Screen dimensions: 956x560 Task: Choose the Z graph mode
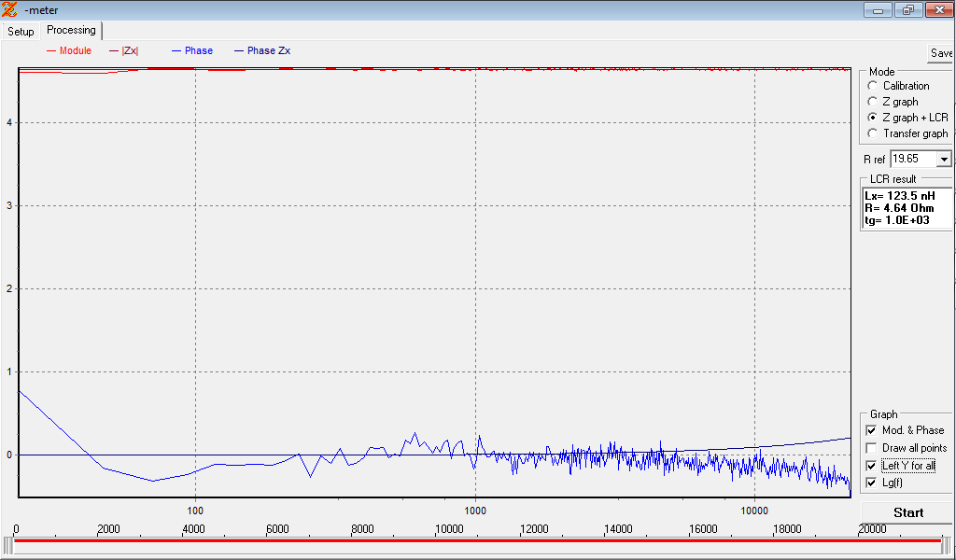pyautogui.click(x=873, y=102)
